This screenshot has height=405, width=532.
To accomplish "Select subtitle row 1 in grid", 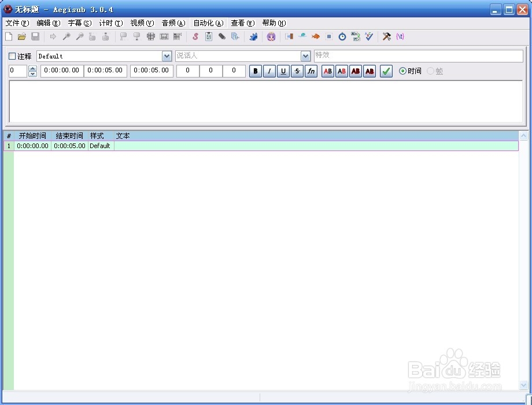I will click(261, 146).
